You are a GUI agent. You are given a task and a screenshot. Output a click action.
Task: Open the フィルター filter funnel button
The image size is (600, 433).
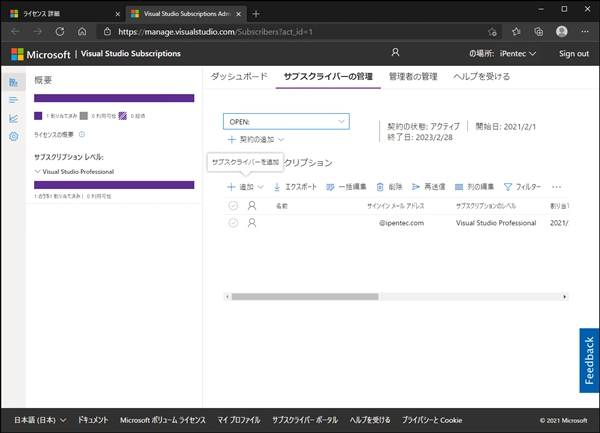coord(522,187)
